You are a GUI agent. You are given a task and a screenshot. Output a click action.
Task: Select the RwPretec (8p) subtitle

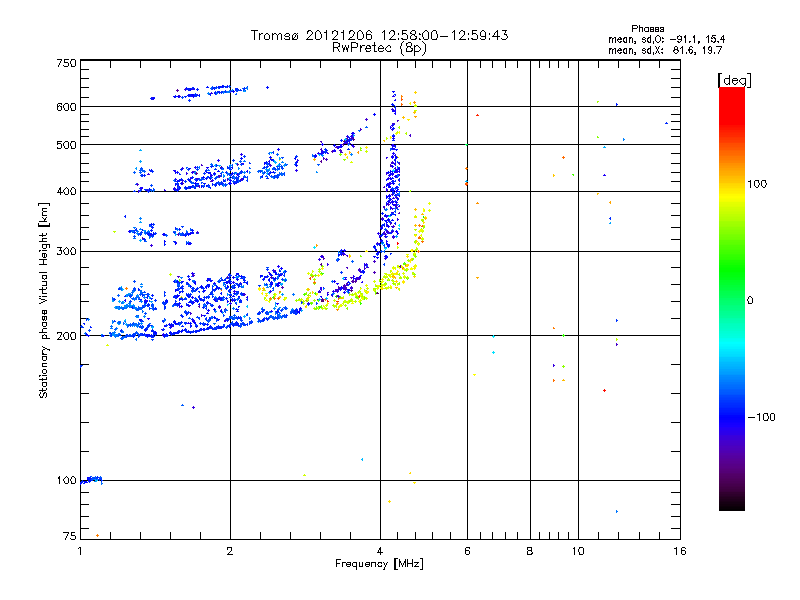tap(379, 48)
